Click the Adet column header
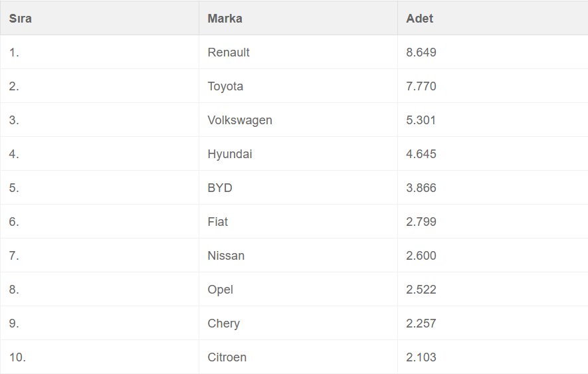Image resolution: width=588 pixels, height=374 pixels. click(x=419, y=19)
